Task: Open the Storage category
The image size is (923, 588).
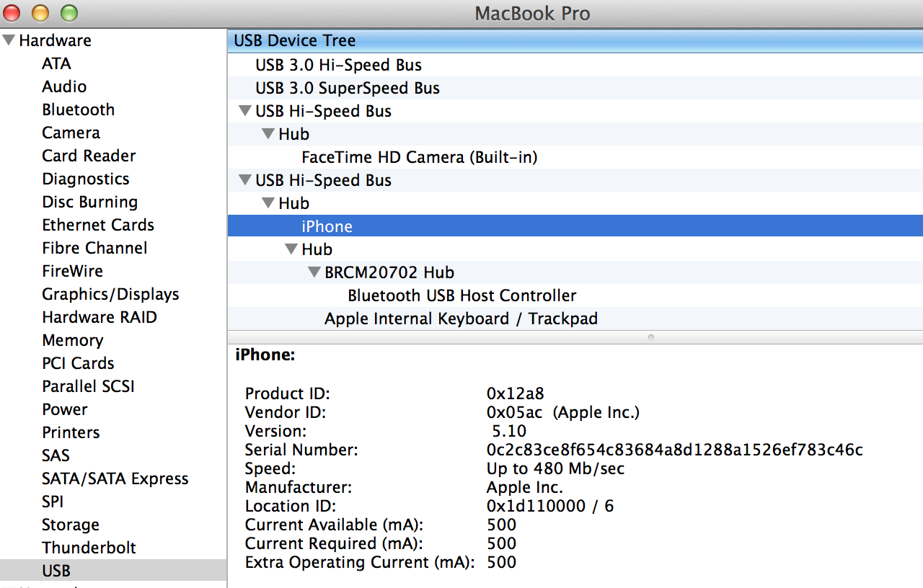Action: click(71, 525)
